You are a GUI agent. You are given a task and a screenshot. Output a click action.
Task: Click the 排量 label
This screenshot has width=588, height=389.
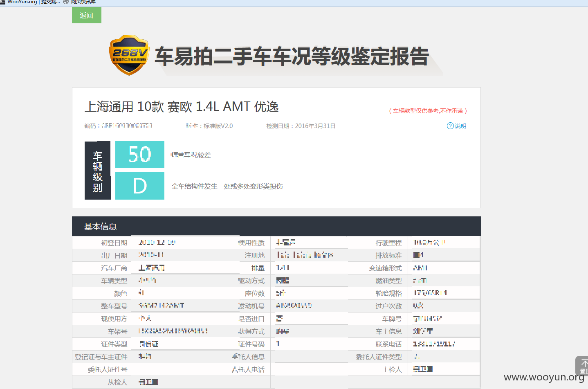point(258,268)
